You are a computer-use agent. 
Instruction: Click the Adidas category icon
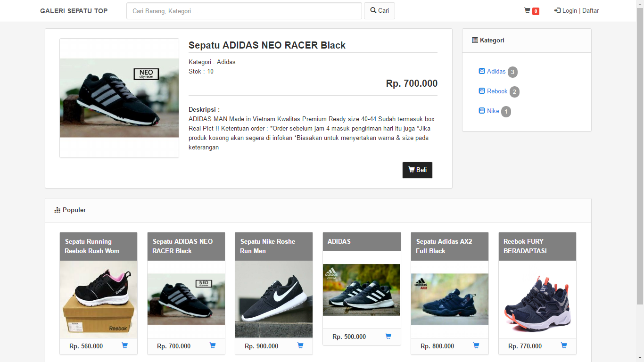482,71
